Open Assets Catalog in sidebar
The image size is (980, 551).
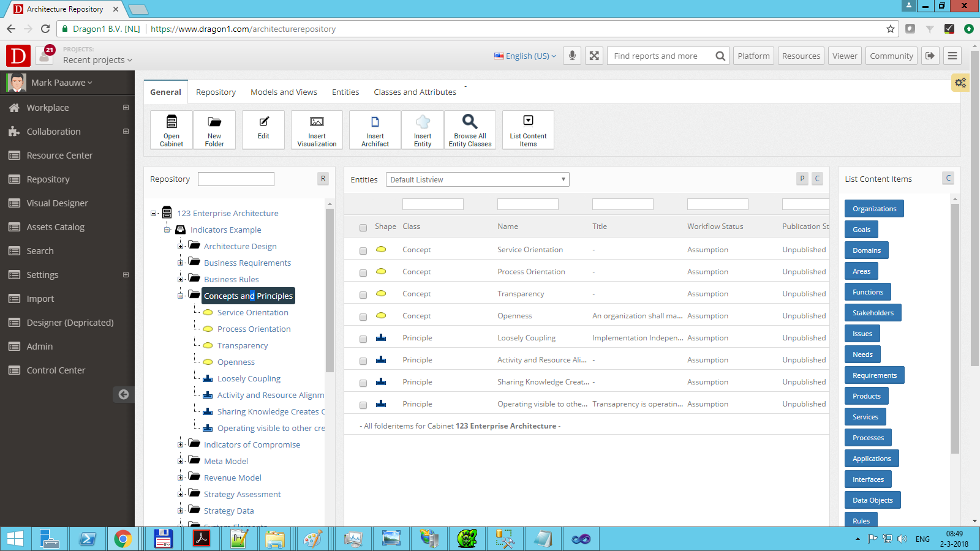point(55,227)
